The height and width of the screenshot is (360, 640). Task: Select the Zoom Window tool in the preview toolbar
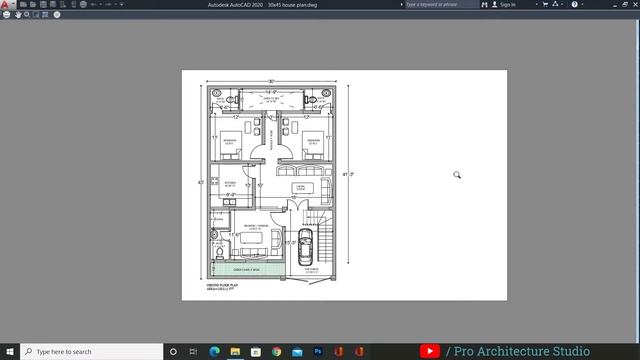click(36, 14)
